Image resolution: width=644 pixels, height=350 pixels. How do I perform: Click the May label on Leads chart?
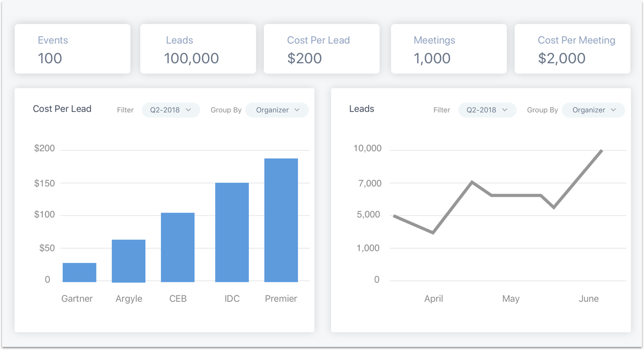pos(511,299)
